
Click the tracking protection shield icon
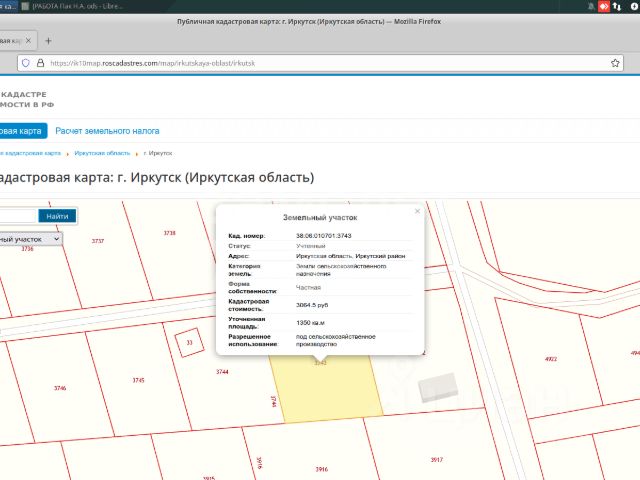pos(25,62)
